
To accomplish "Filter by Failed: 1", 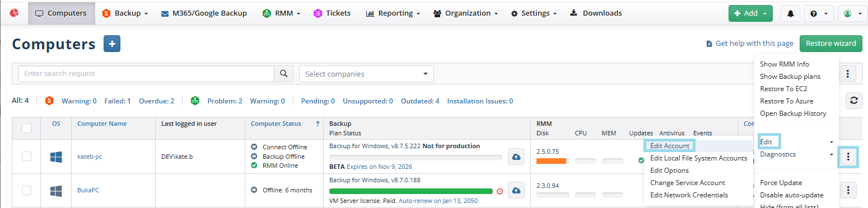I will [118, 101].
